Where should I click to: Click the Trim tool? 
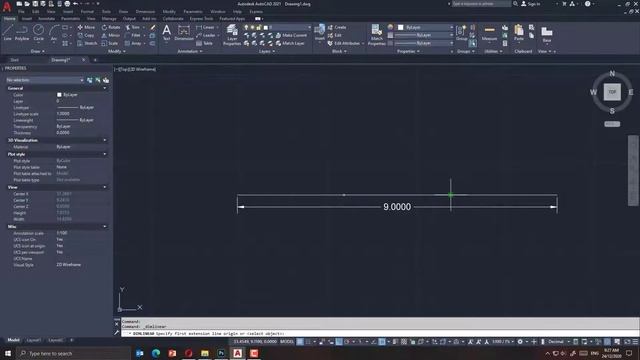click(x=132, y=27)
